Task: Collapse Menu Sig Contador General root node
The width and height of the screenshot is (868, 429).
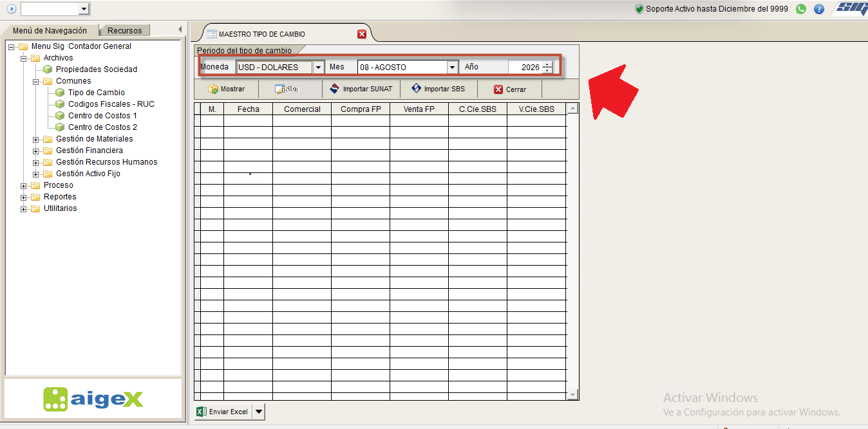Action: tap(12, 46)
